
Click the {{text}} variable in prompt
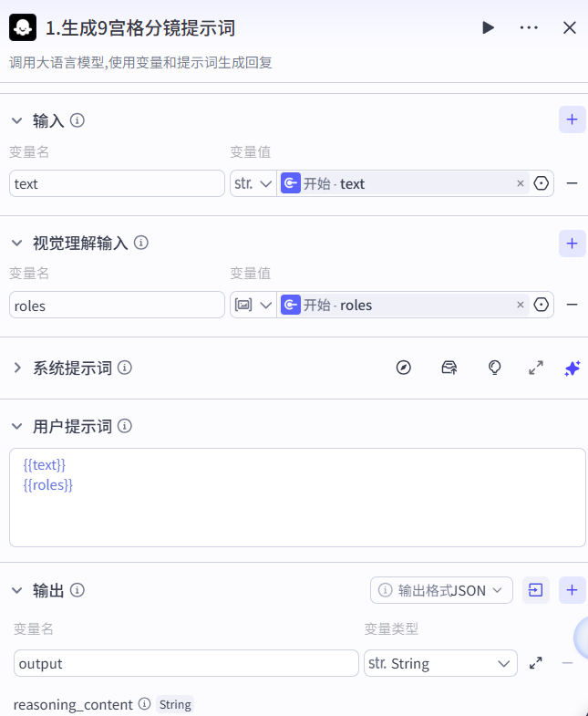[x=45, y=465]
